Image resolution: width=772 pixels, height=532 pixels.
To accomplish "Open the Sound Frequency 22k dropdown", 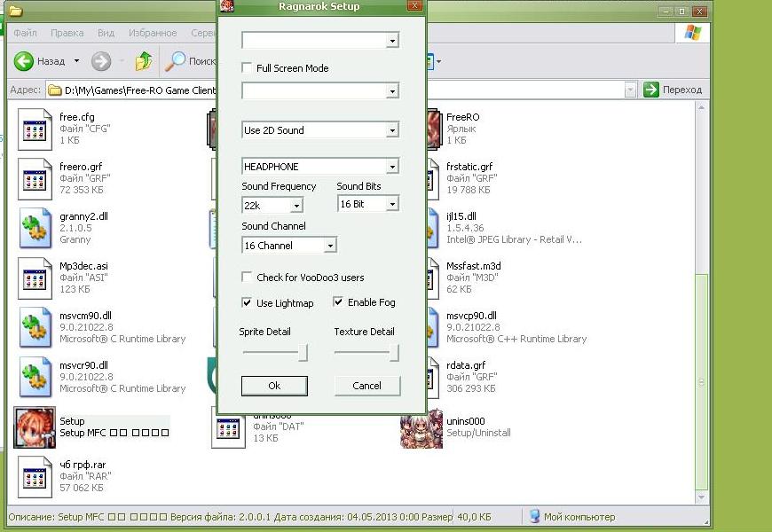I will point(297,206).
